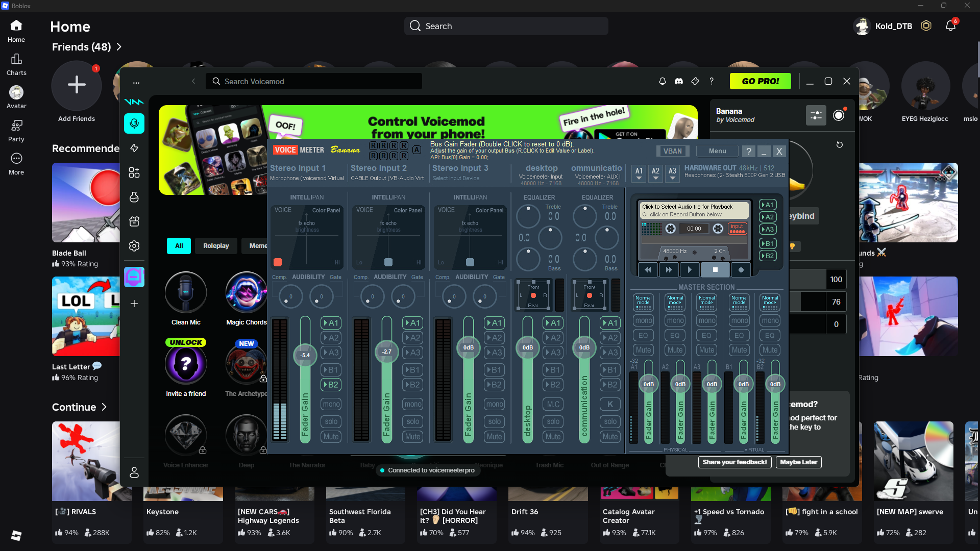
Task: Open the Voicemod Voicelab flask sidebar icon
Action: pos(134,197)
